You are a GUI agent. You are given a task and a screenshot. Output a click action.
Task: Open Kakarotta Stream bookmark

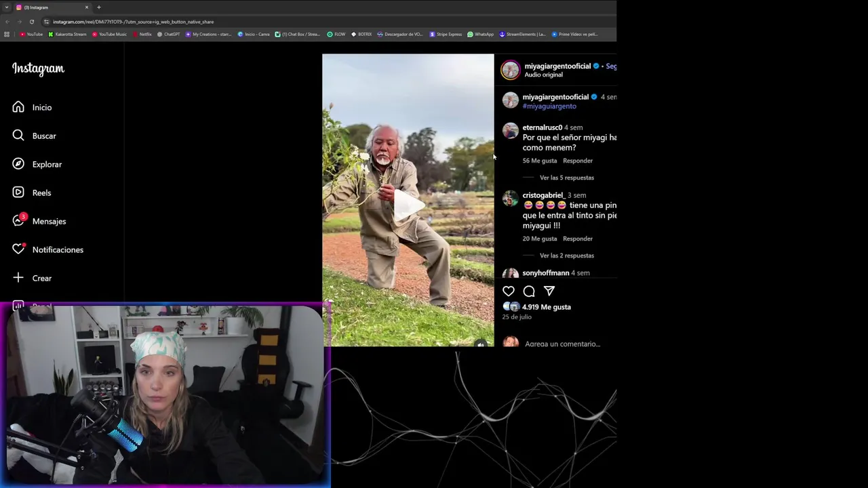click(67, 34)
